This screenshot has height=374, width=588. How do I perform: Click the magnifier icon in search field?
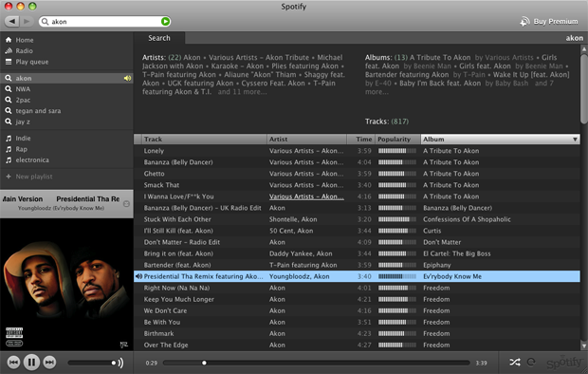click(45, 22)
